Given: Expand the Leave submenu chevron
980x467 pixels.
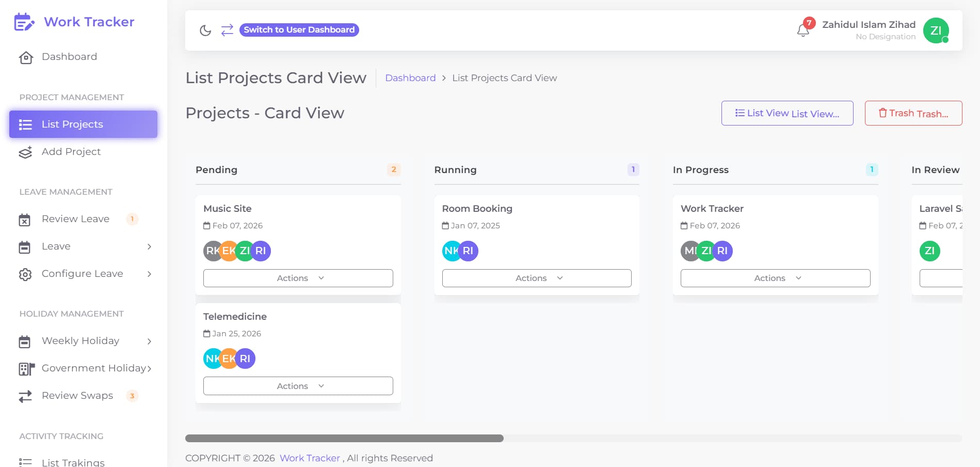Looking at the screenshot, I should 149,247.
